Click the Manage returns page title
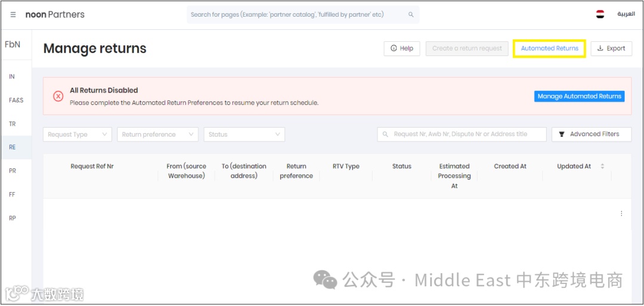644x306 pixels. coord(95,48)
